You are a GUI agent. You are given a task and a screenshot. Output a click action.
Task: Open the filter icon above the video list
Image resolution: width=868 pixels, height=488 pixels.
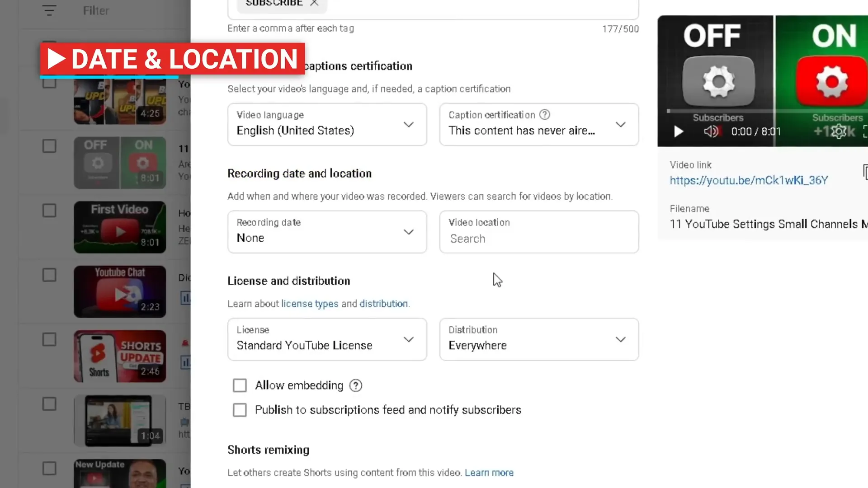49,10
